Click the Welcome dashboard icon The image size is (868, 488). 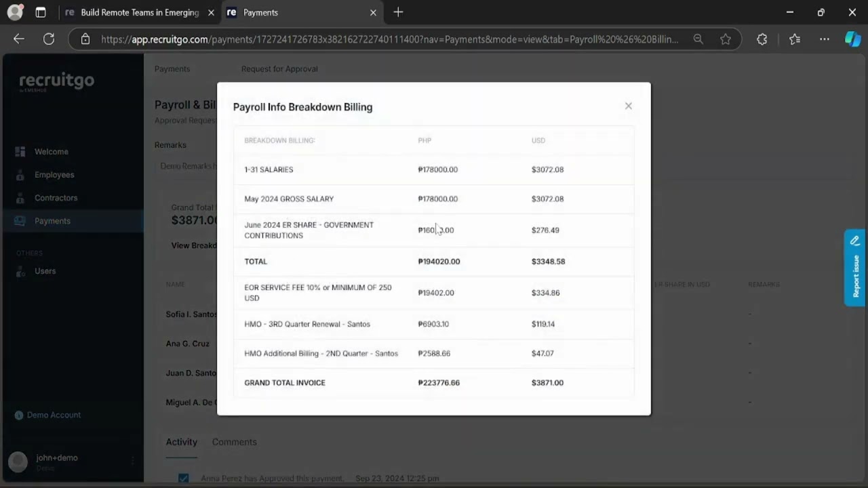coord(20,152)
